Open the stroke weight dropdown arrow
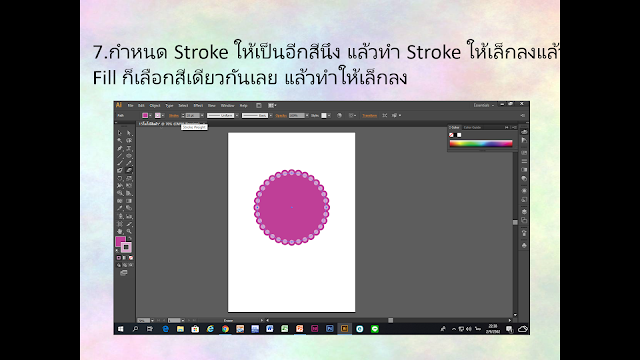 (202, 116)
